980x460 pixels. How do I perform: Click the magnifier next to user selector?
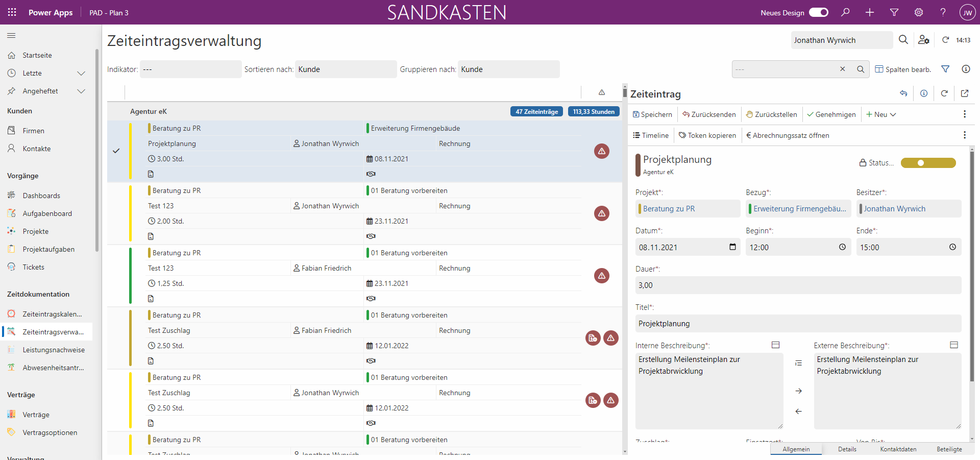pyautogui.click(x=903, y=40)
